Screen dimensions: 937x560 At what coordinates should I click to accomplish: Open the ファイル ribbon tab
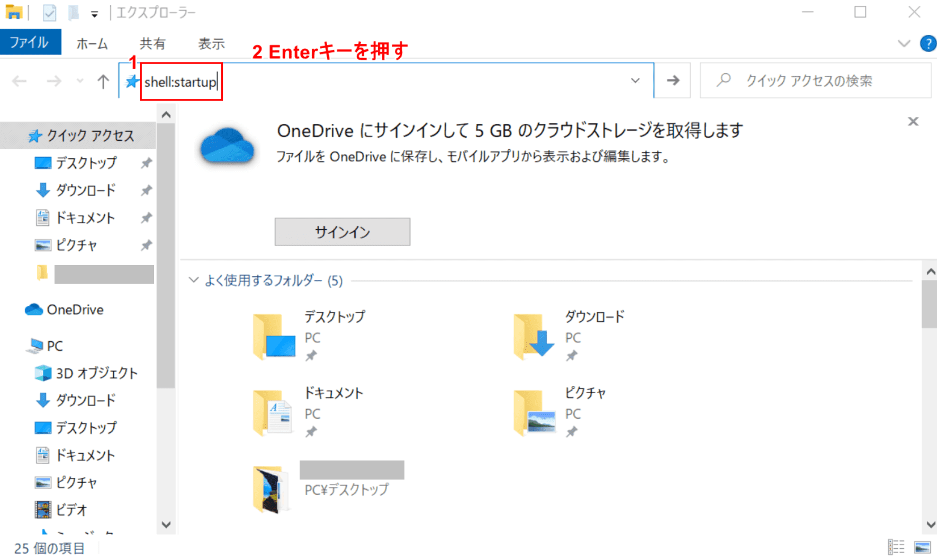(x=30, y=42)
